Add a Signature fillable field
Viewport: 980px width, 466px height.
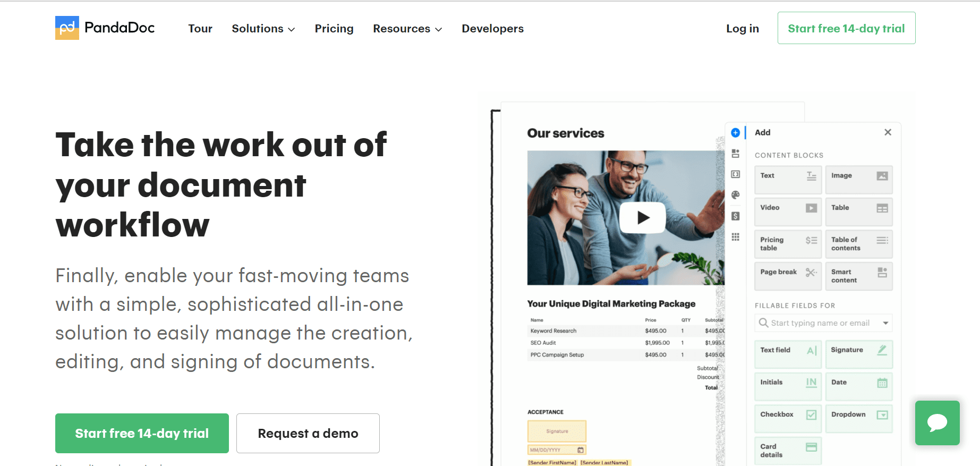point(859,354)
